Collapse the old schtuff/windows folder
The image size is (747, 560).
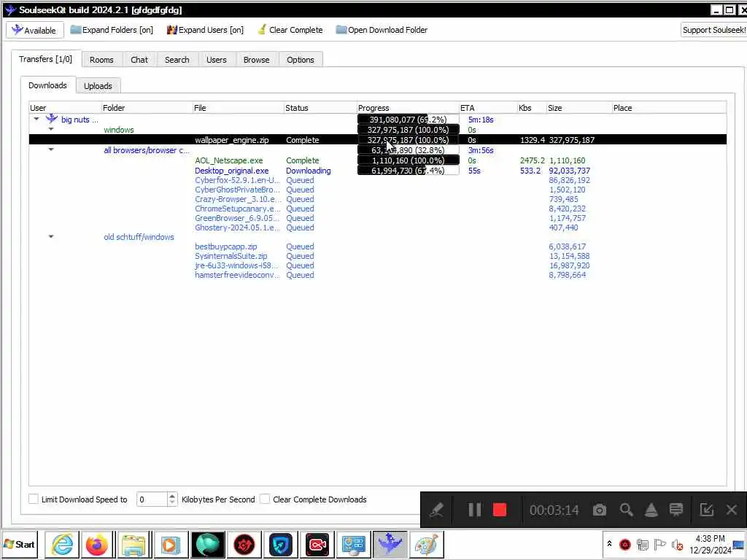[51, 236]
